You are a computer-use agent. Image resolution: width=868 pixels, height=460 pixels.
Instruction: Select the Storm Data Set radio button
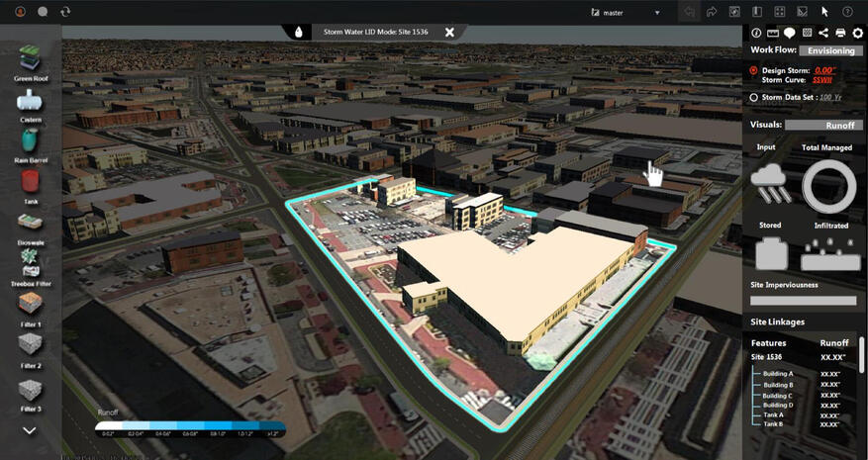click(x=754, y=98)
